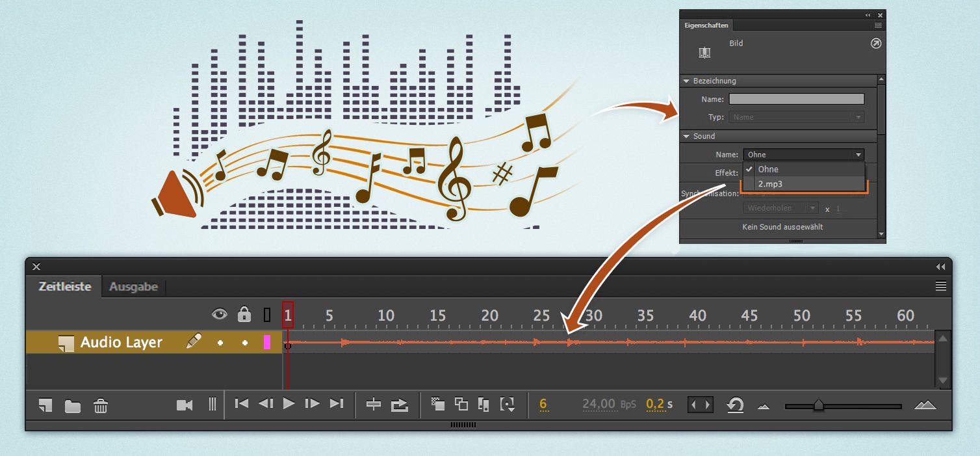The height and width of the screenshot is (456, 980).
Task: Close the Eigenschaften panel
Action: tap(880, 15)
